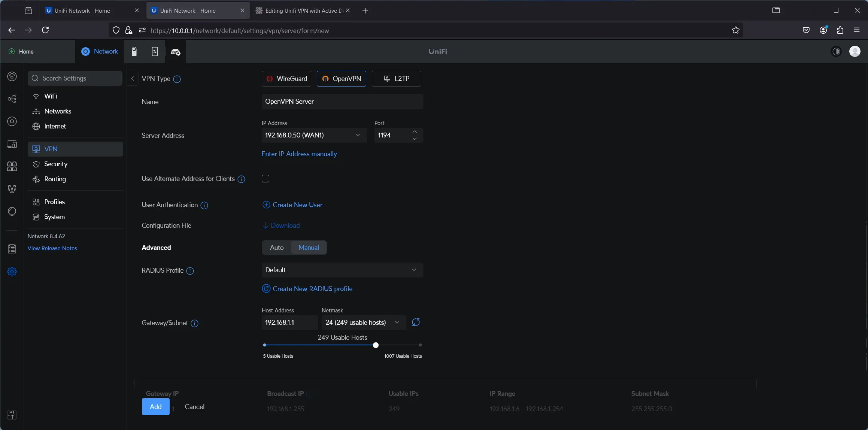Increase the Port number with up arrow
The height and width of the screenshot is (430, 868).
[415, 131]
